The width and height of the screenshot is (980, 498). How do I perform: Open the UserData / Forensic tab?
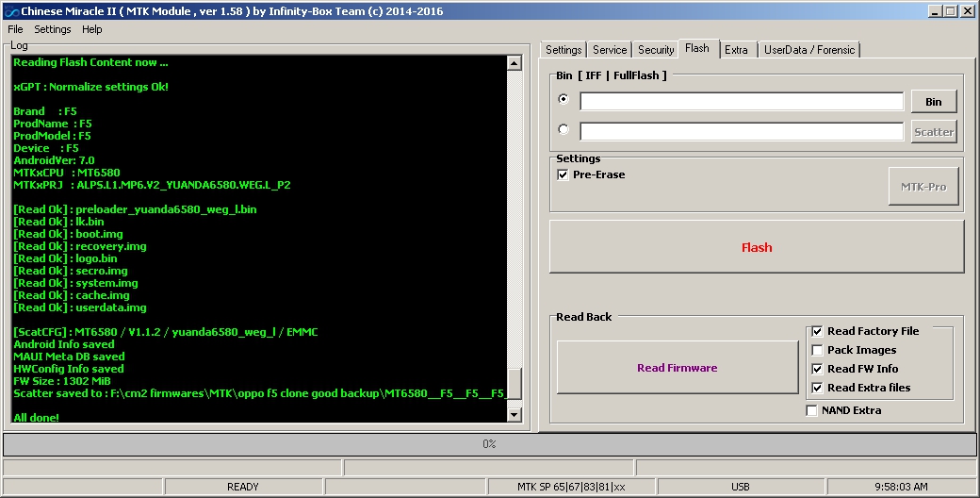pos(809,49)
